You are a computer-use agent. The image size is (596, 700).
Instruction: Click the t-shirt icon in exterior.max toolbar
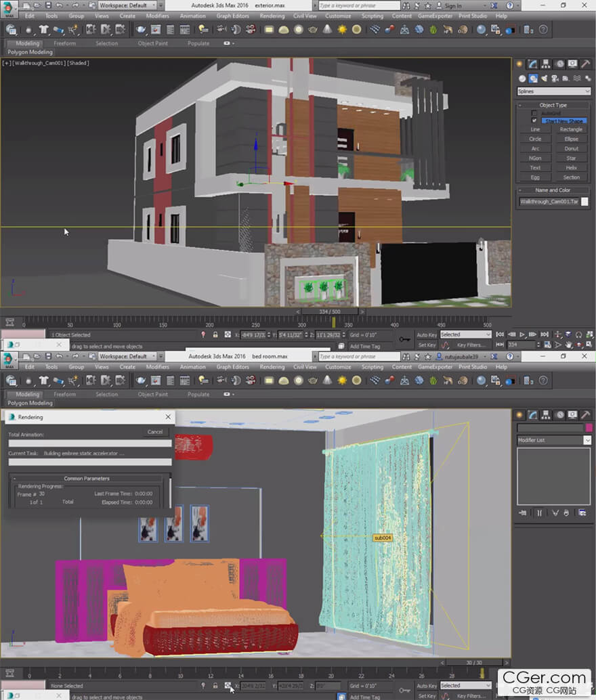[x=43, y=30]
